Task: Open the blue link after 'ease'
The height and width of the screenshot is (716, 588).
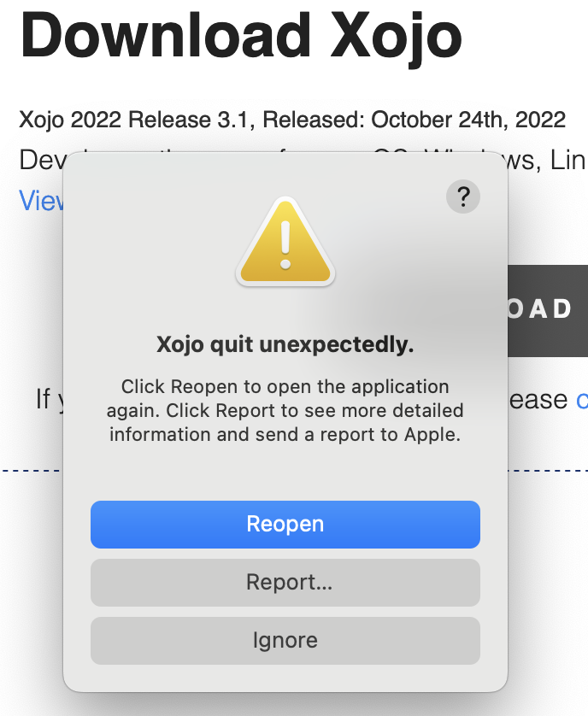Action: (582, 400)
